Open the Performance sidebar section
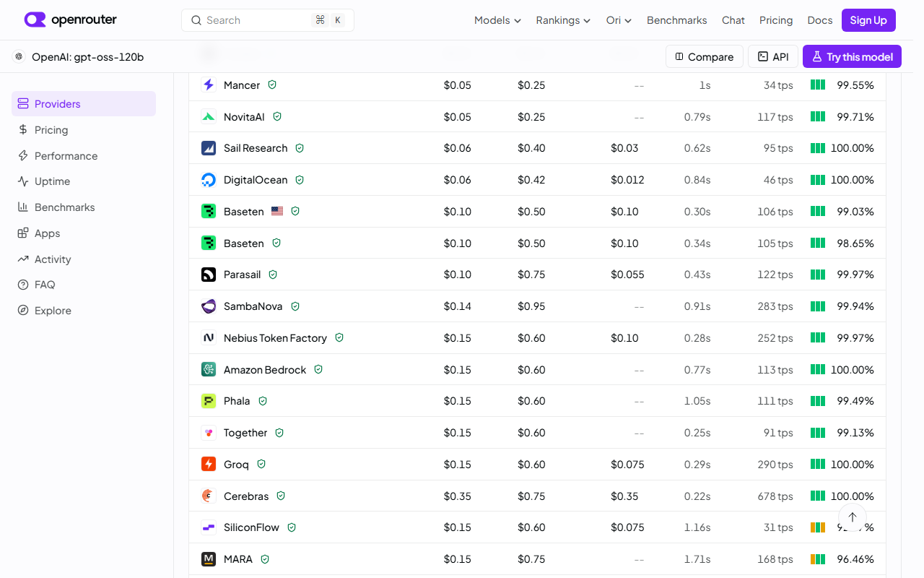Screen dimensions: 924x578 (x=84, y=155)
